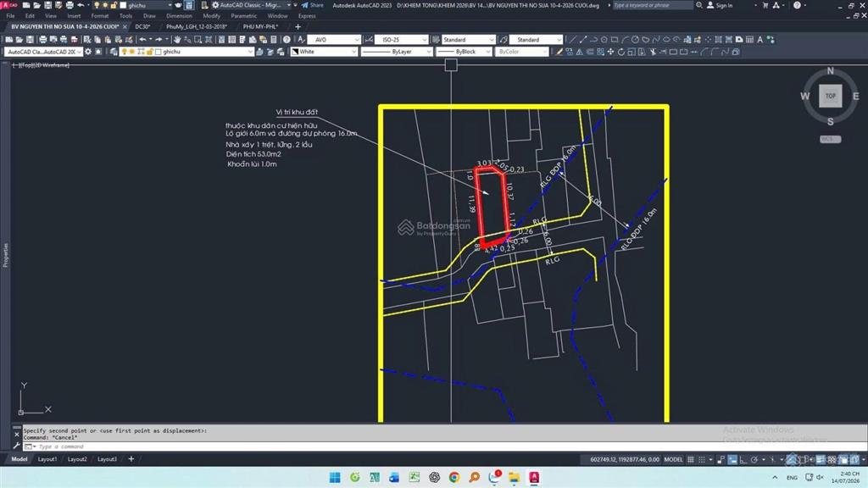Toggle ghichu layer lock icon

[x=149, y=52]
